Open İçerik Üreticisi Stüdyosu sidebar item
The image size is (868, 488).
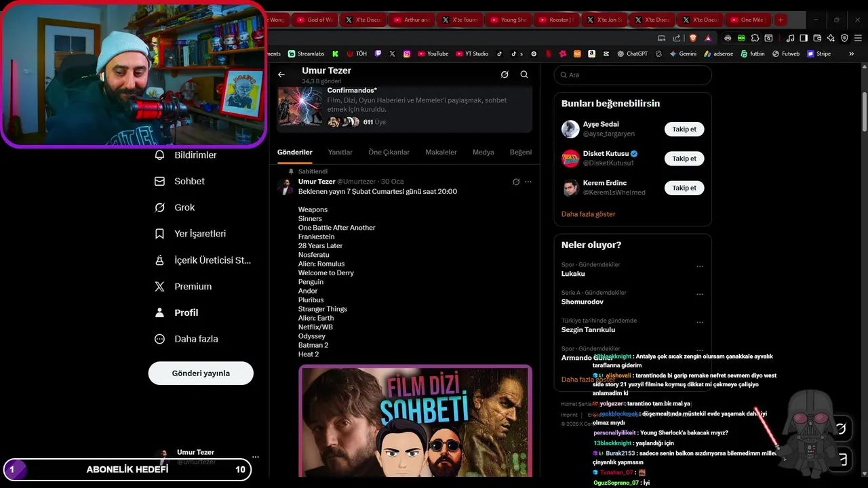click(203, 260)
